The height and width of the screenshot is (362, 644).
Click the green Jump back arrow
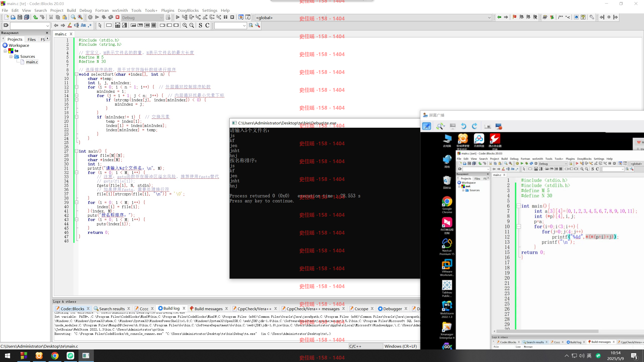[x=499, y=17]
